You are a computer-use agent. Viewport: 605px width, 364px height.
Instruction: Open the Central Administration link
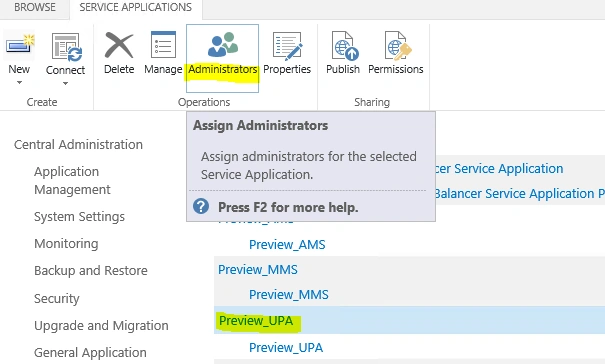(x=78, y=144)
